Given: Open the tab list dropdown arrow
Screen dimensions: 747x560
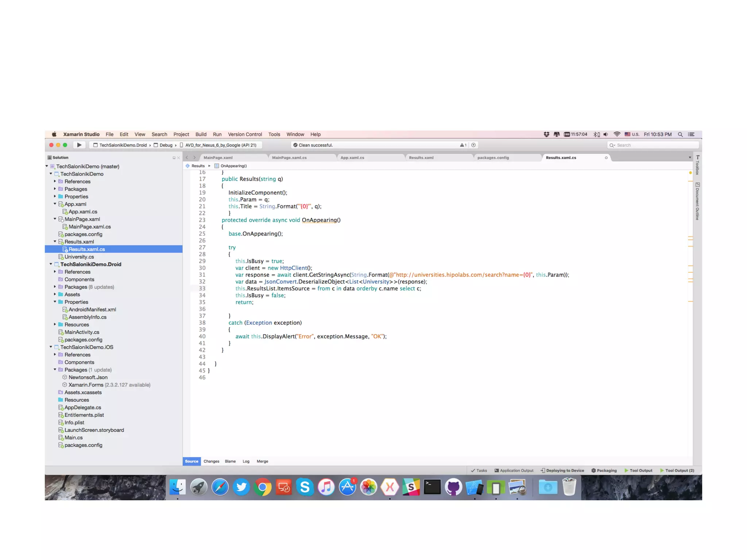Looking at the screenshot, I should pos(690,157).
